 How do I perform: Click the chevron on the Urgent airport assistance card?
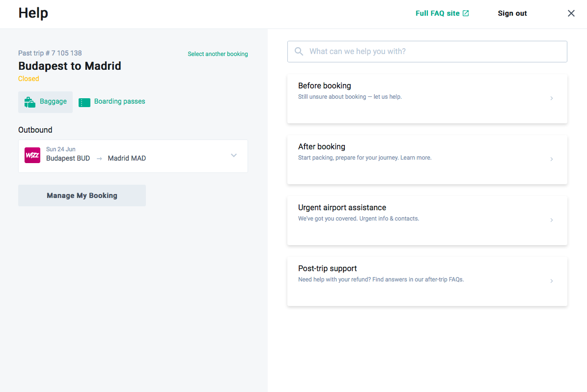pos(551,220)
